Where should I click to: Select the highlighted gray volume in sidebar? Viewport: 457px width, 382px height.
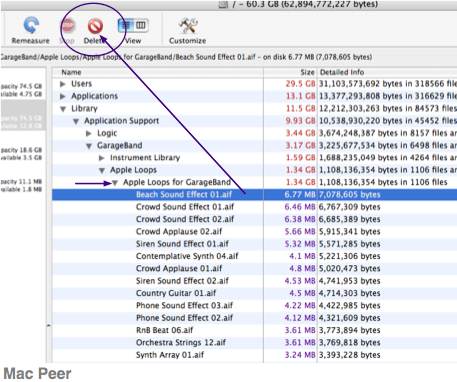coord(23,115)
